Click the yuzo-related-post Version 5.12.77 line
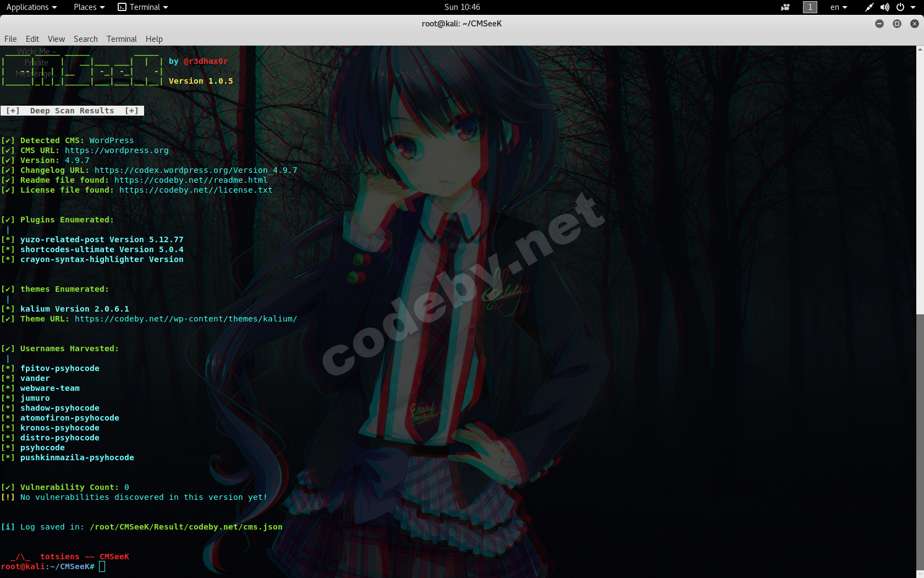Image resolution: width=924 pixels, height=578 pixels. 92,239
